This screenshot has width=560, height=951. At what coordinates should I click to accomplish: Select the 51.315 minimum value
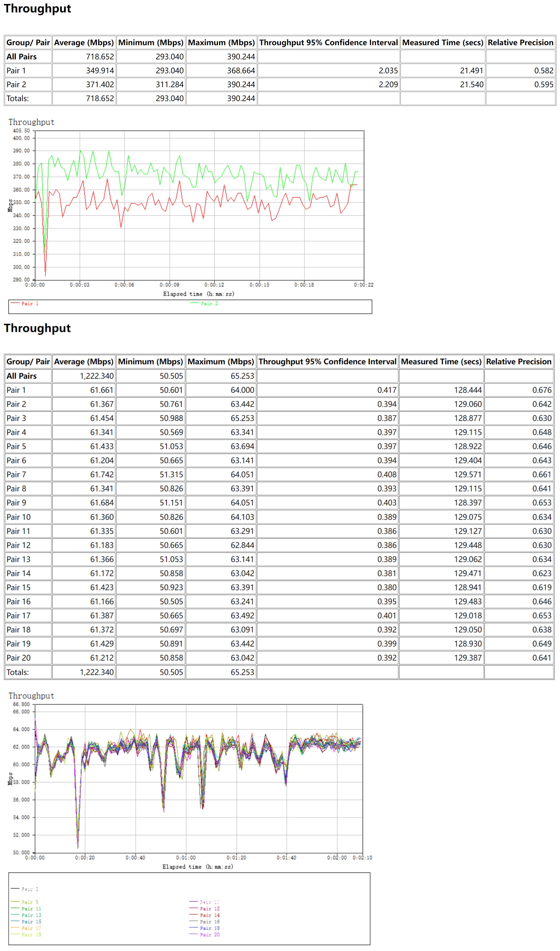171,475
